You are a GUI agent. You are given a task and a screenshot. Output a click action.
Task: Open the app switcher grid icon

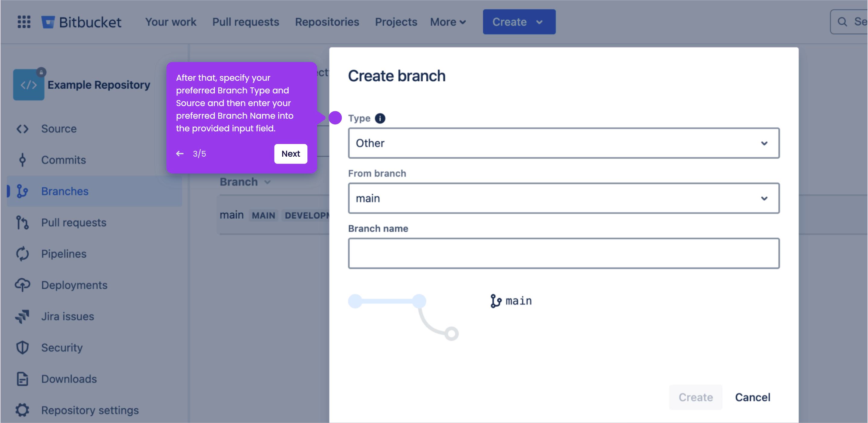(24, 22)
